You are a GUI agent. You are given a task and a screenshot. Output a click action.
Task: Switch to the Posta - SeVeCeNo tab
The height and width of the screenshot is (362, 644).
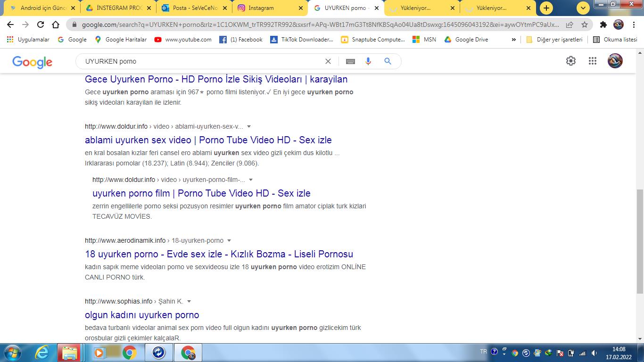point(191,8)
